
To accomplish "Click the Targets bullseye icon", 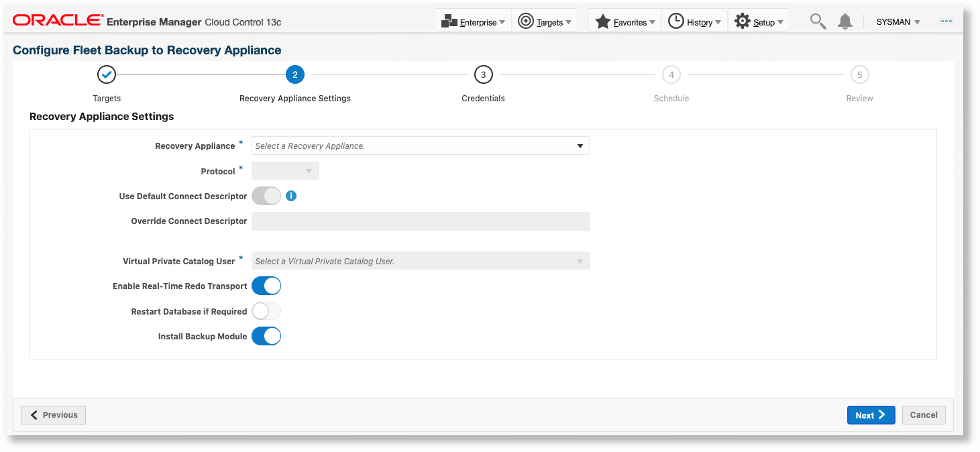I will pos(525,20).
